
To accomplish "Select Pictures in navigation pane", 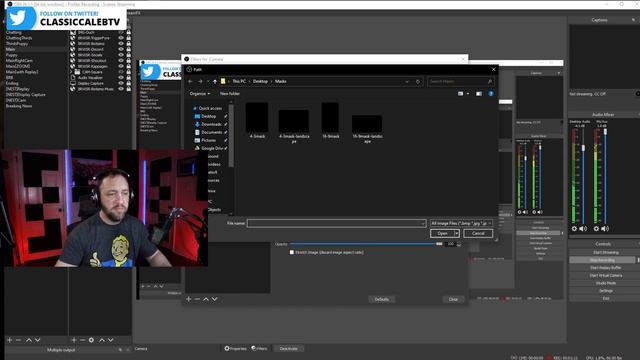I will (x=208, y=140).
